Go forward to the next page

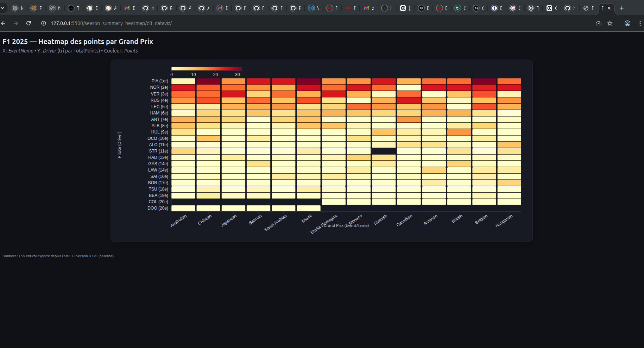tap(16, 23)
